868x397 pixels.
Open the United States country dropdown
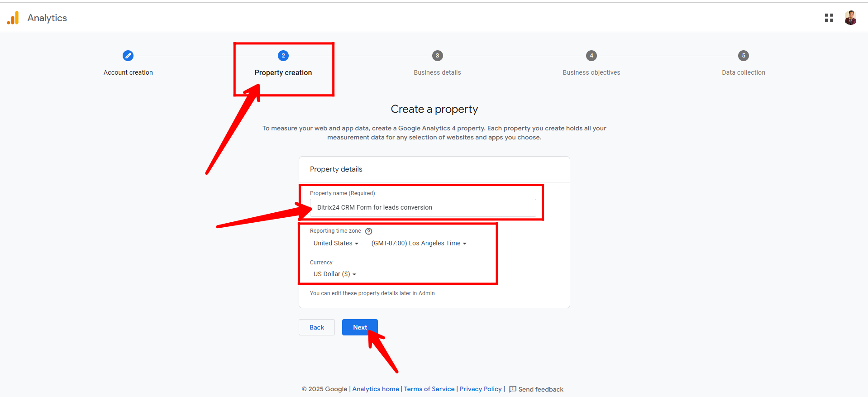336,243
